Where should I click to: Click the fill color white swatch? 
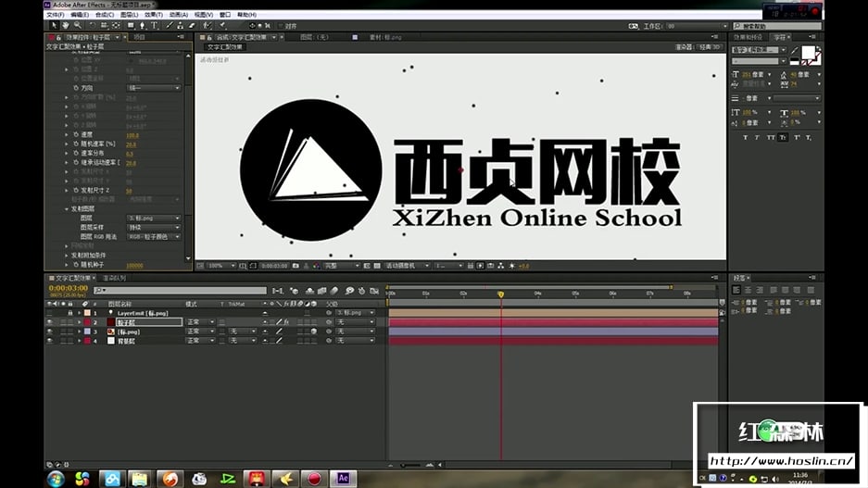coord(808,53)
